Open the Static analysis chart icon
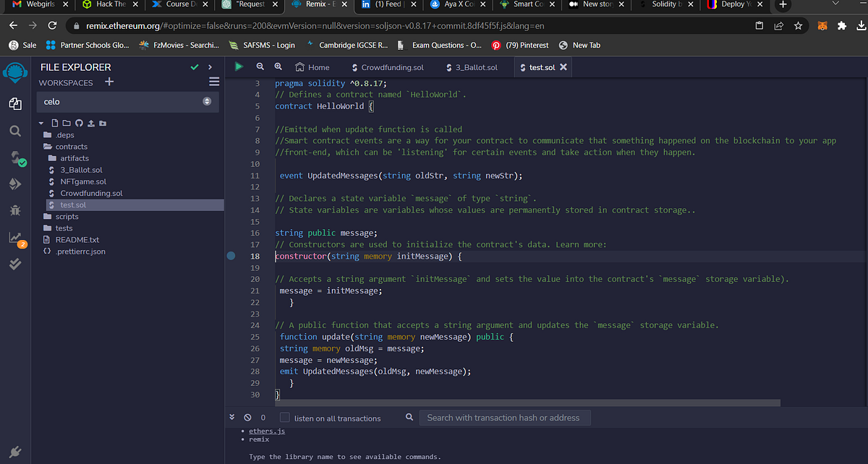This screenshot has height=464, width=868. pos(15,238)
